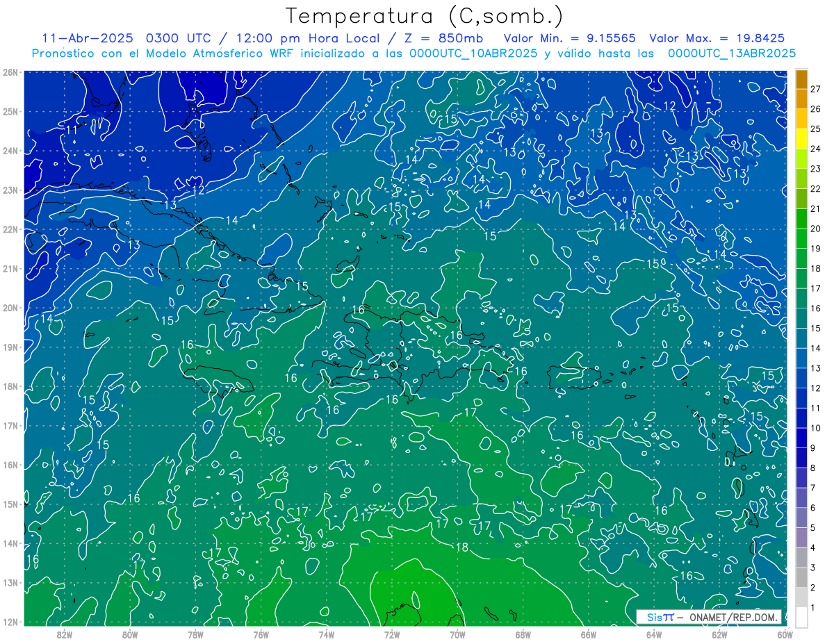834x644 pixels.
Task: Click the legend value '20'
Action: pos(815,229)
